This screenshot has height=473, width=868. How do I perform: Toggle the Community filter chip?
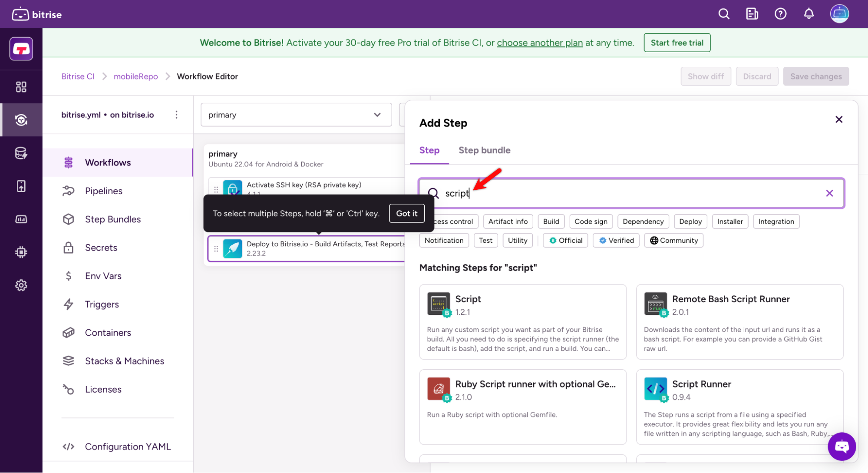click(674, 240)
